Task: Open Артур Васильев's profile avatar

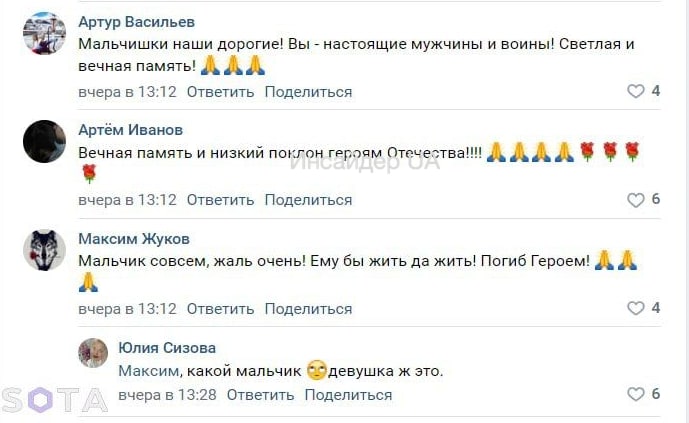Action: pos(44,36)
